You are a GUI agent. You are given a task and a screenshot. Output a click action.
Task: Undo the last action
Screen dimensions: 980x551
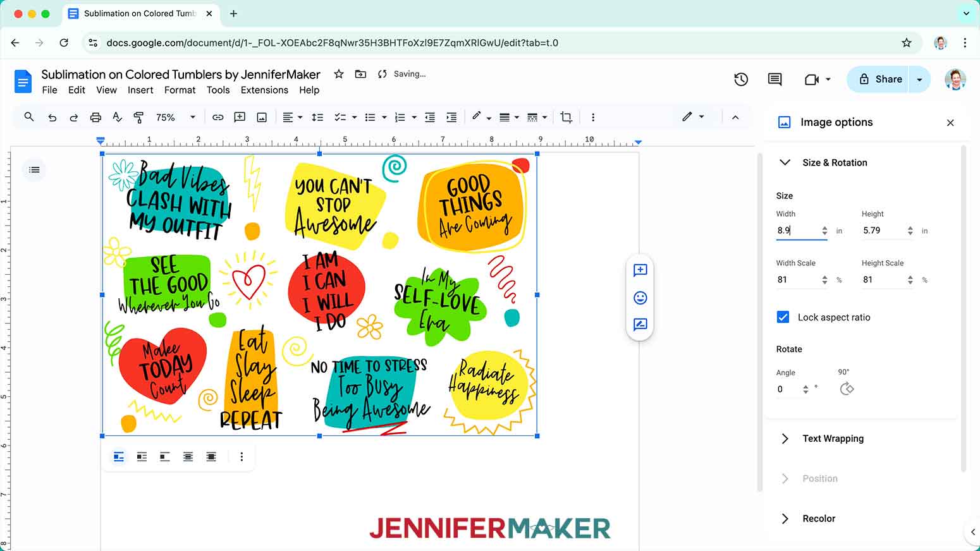(x=52, y=118)
